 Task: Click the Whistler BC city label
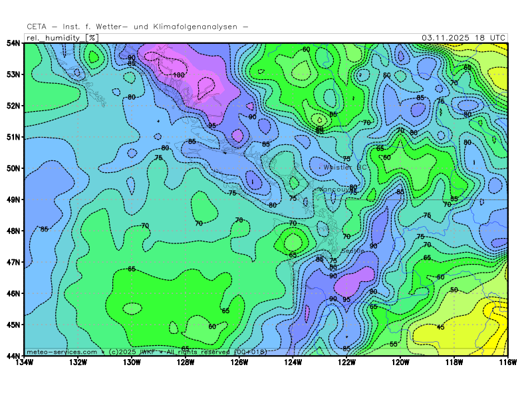click(344, 167)
